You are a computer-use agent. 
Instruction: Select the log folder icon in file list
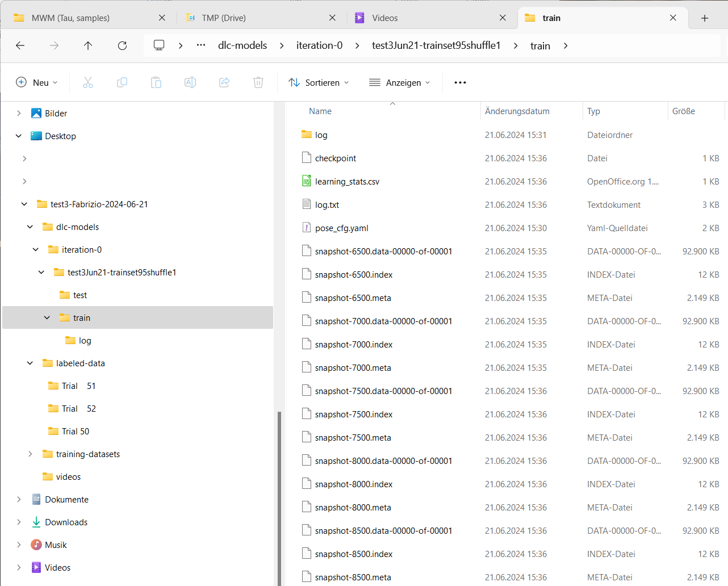click(307, 135)
